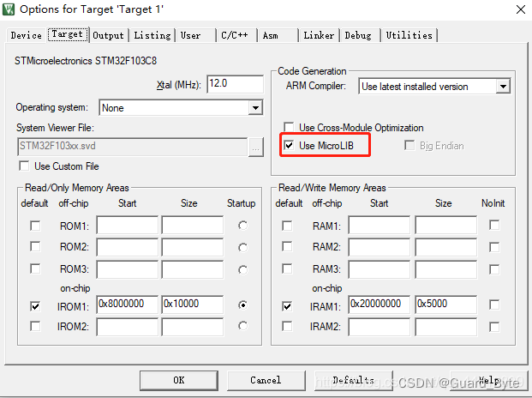Screen dimensions: 532x398
Task: Click the IROM2 Start address field
Action: click(128, 327)
